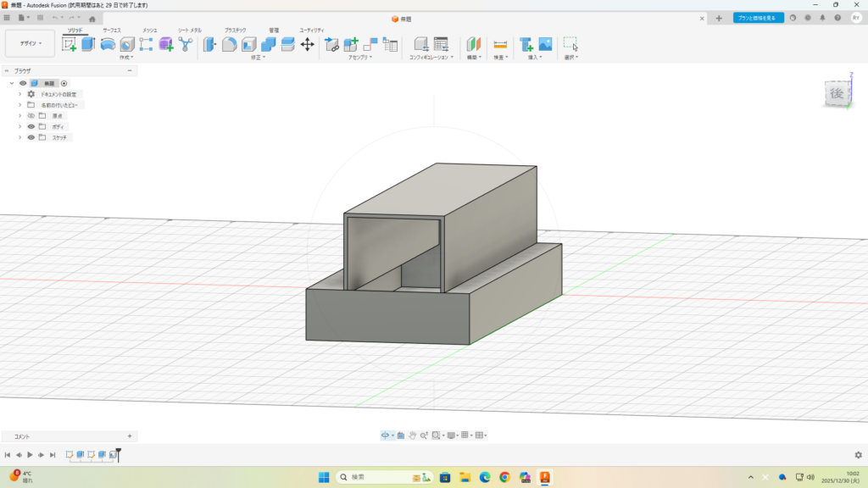This screenshot has height=488, width=868.
Task: Add a comment with the plus button
Action: [x=129, y=436]
